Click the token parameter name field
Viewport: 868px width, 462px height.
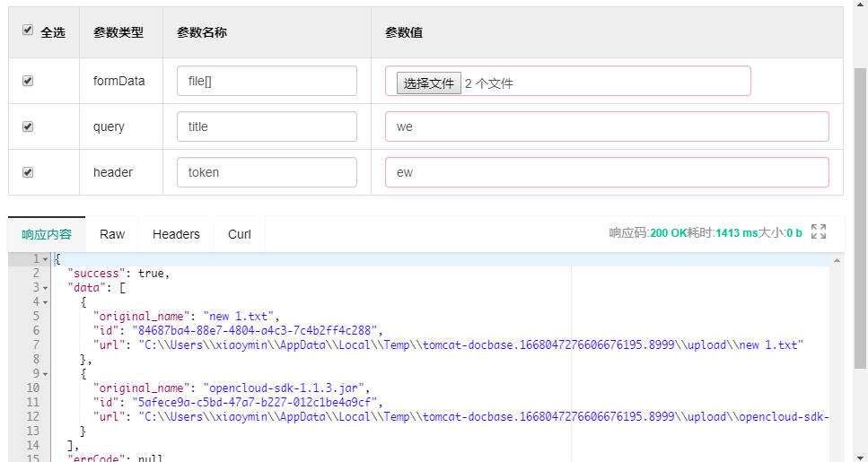[267, 172]
